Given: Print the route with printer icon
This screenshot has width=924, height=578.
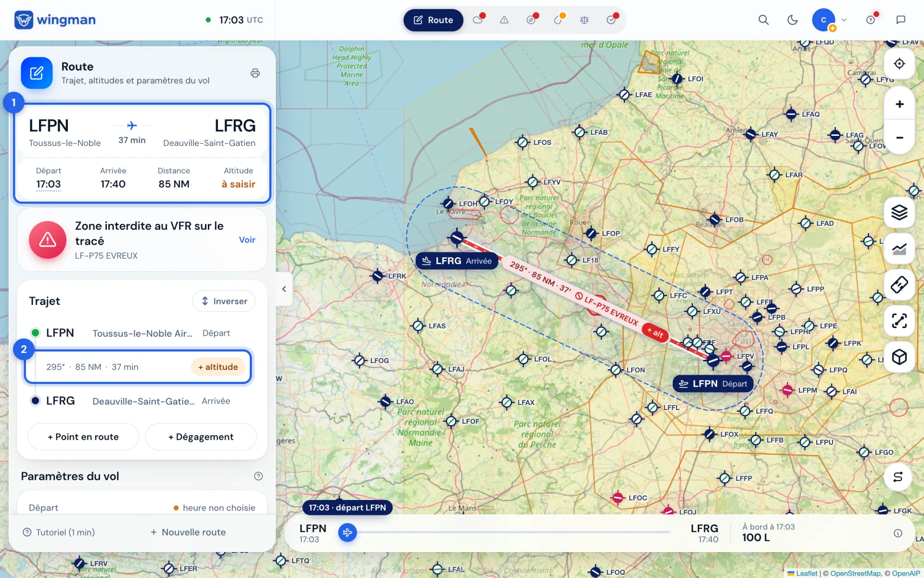Looking at the screenshot, I should [x=255, y=73].
